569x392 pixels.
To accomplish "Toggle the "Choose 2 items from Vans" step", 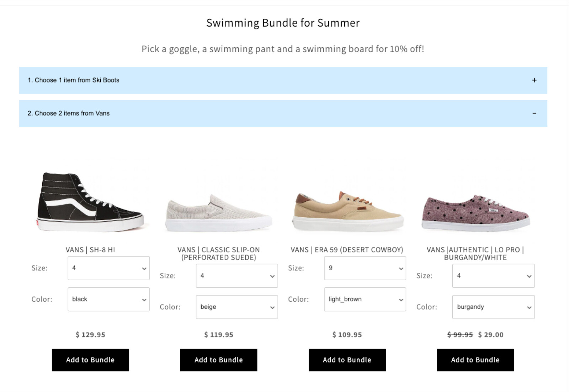I will (69, 113).
